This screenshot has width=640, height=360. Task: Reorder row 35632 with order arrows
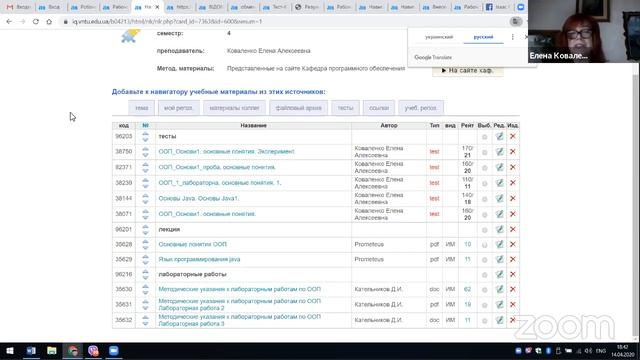coord(145,320)
